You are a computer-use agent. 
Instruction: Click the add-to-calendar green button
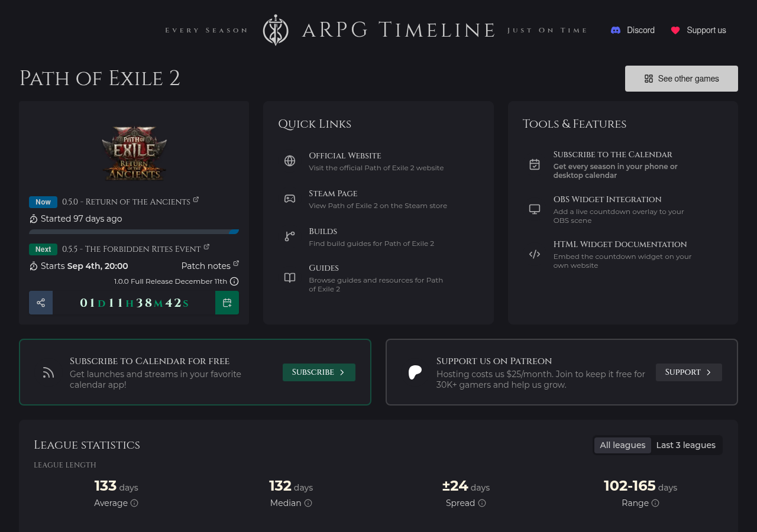click(x=227, y=303)
